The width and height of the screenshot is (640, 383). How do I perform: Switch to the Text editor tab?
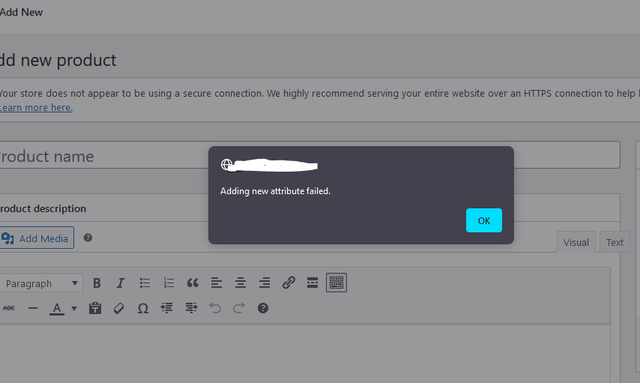pos(614,242)
